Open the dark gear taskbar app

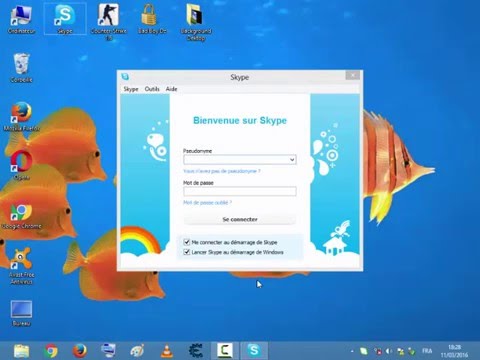[x=196, y=351]
